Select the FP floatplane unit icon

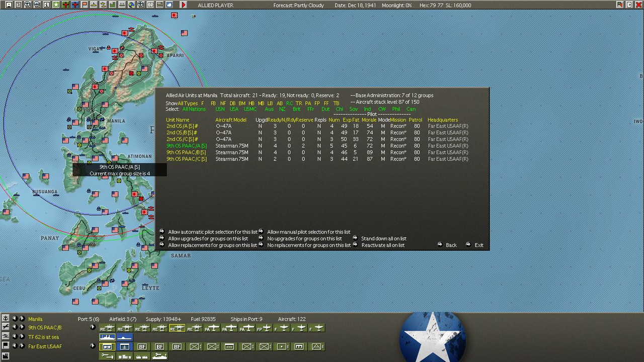[264, 328]
